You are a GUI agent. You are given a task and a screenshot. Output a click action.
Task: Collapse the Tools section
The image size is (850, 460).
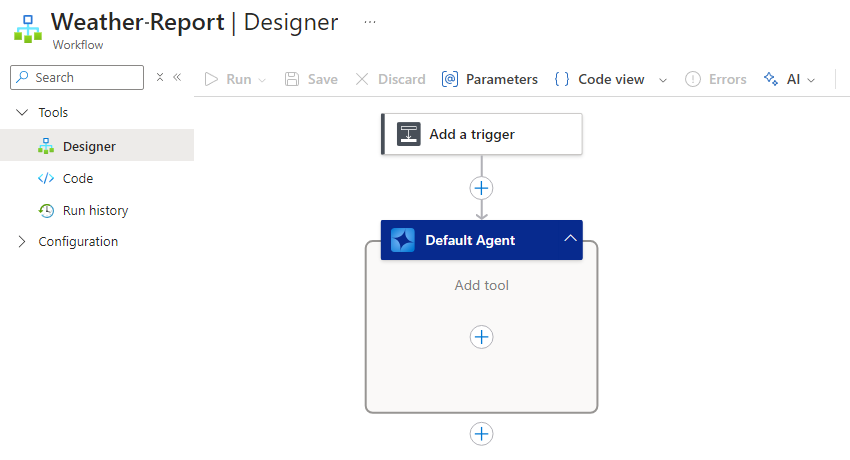pos(22,112)
